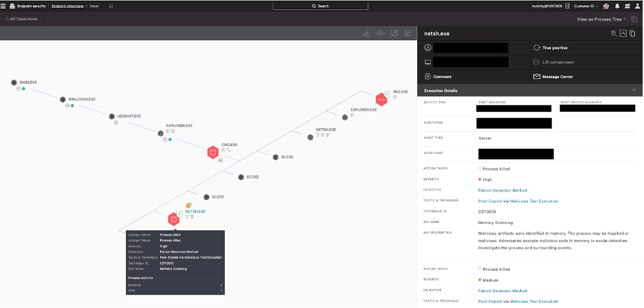Click the upper-right EXPLORER.EXE node near REG.EXE
This screenshot has height=308, width=644.
point(345,117)
